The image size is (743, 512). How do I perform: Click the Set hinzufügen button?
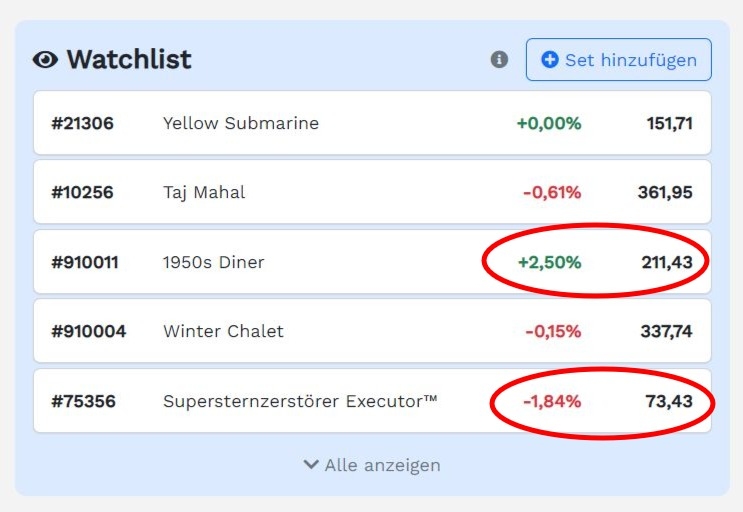click(618, 60)
